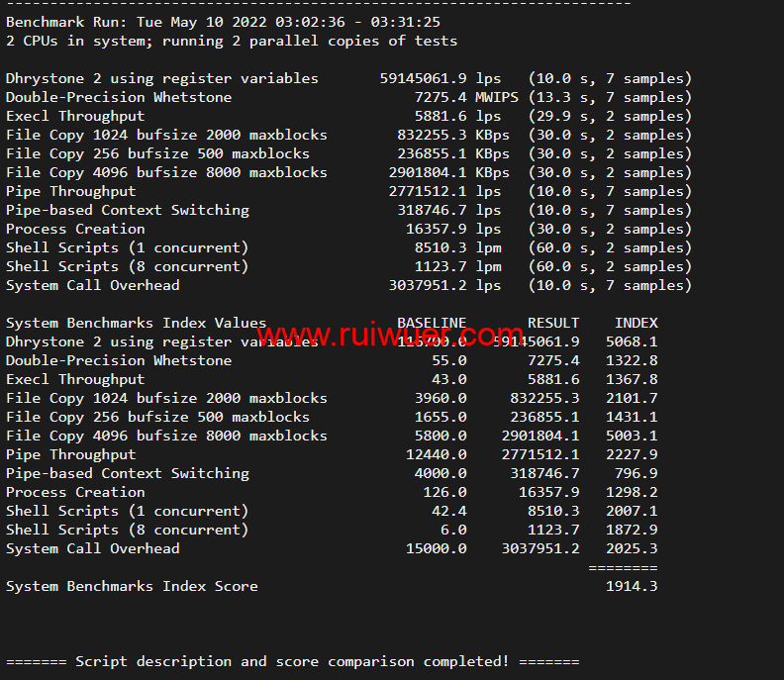Select the File Copy 4096 index 5003.1
784x680 pixels.
[632, 436]
